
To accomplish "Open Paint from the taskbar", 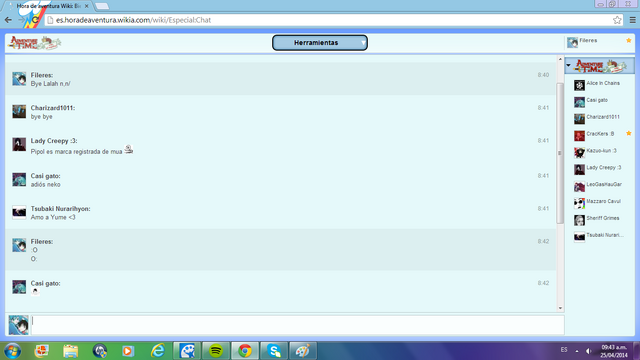I will click(x=303, y=351).
